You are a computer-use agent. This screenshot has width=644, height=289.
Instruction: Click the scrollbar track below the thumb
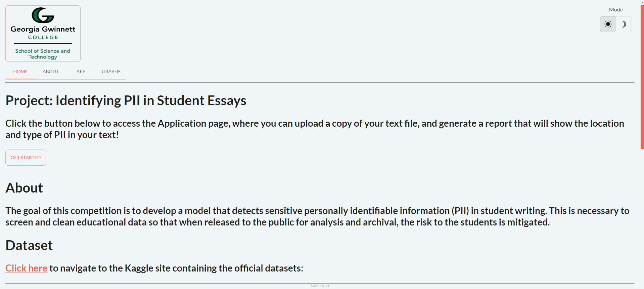point(642,218)
